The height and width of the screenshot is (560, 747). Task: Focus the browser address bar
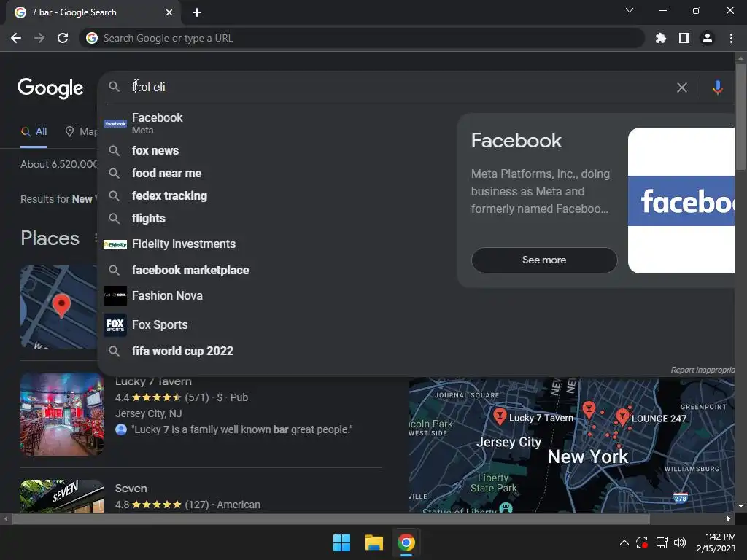(x=362, y=38)
